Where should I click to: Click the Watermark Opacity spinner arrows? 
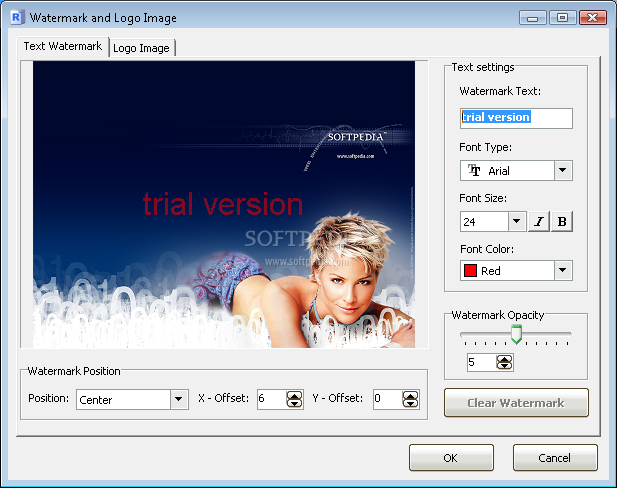[x=504, y=362]
